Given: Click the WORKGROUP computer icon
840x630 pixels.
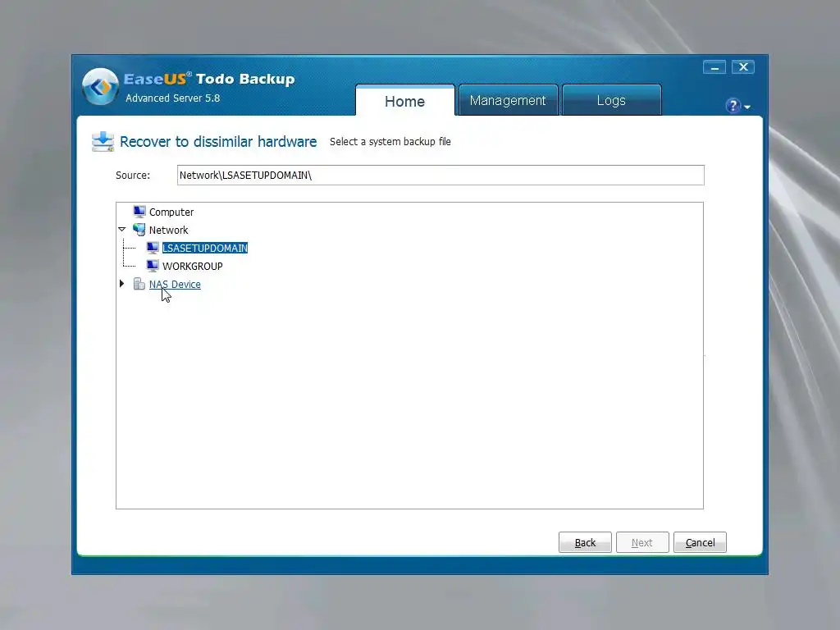Looking at the screenshot, I should (x=153, y=266).
